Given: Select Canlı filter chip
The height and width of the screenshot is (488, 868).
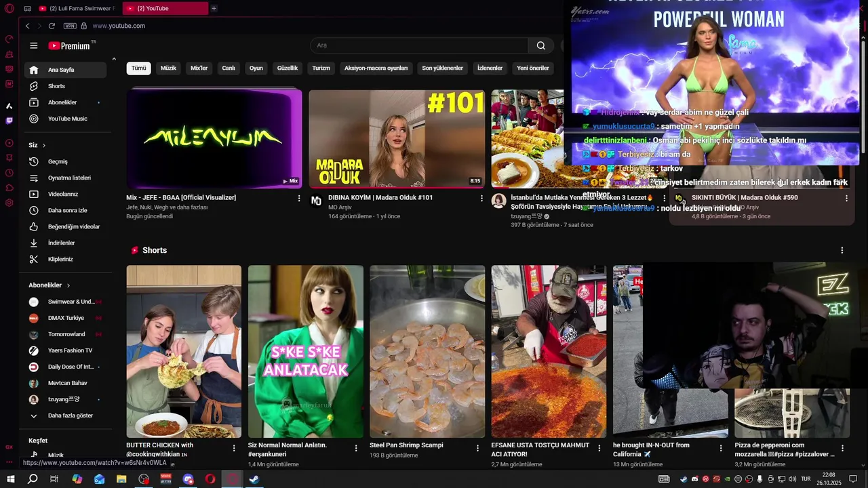Looking at the screenshot, I should pos(229,68).
